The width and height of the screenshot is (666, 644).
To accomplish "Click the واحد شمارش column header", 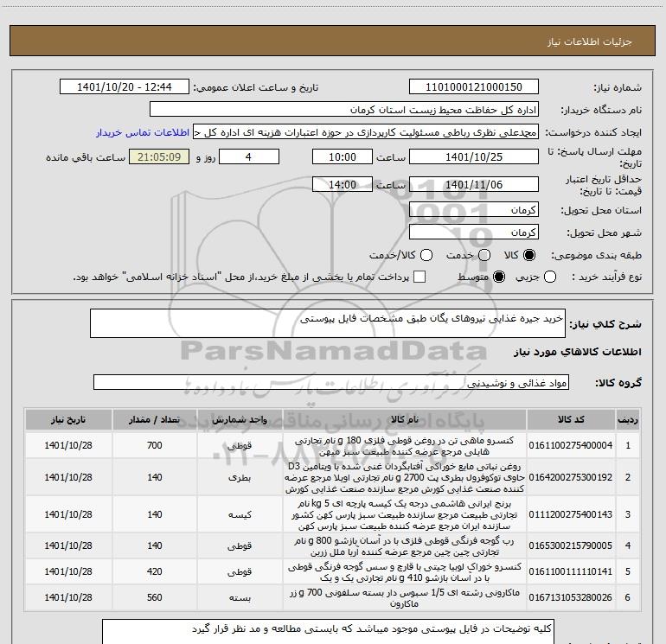I will tap(240, 419).
